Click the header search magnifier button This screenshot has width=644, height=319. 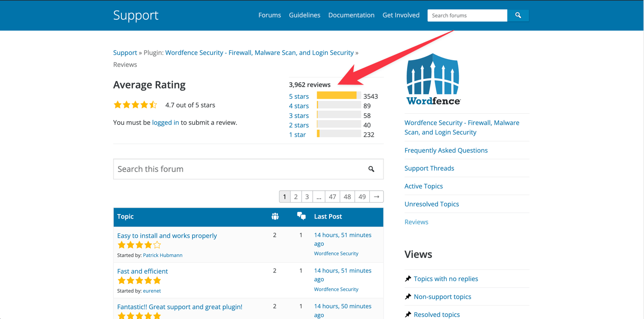pos(518,15)
